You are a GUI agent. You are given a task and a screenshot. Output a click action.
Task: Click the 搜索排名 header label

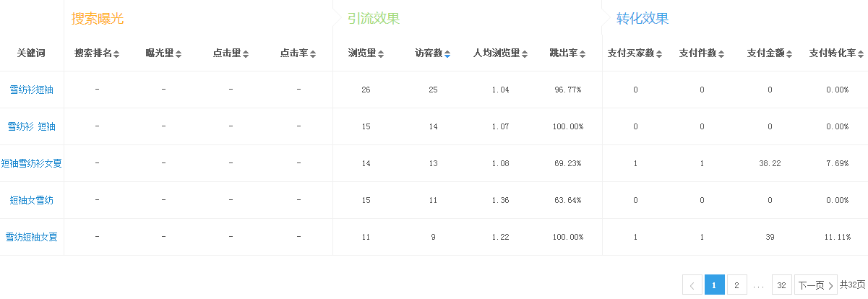point(93,53)
